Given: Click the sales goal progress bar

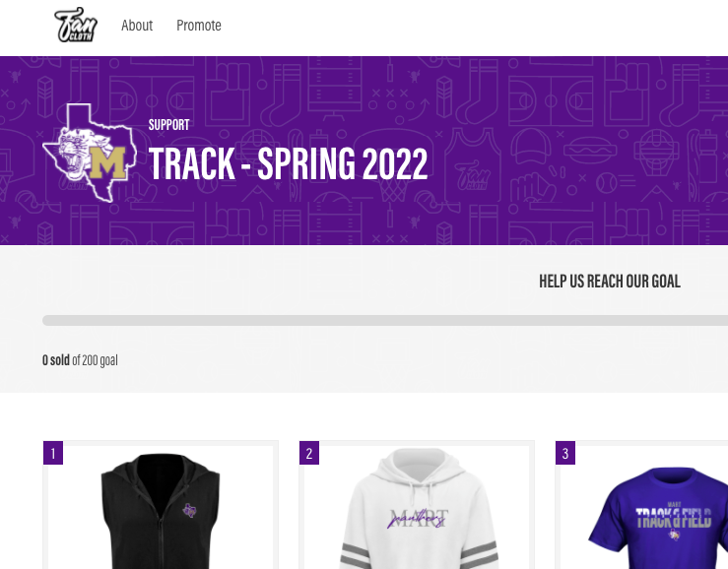Looking at the screenshot, I should (385, 320).
